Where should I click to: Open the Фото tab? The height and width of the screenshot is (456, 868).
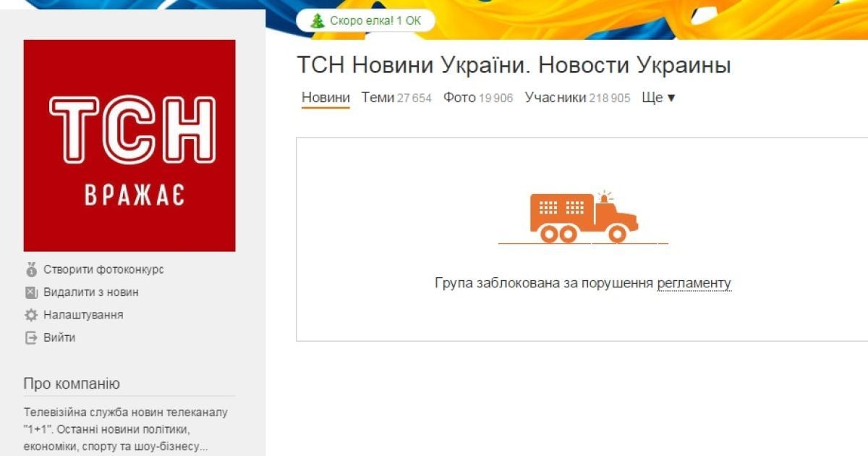pos(478,98)
